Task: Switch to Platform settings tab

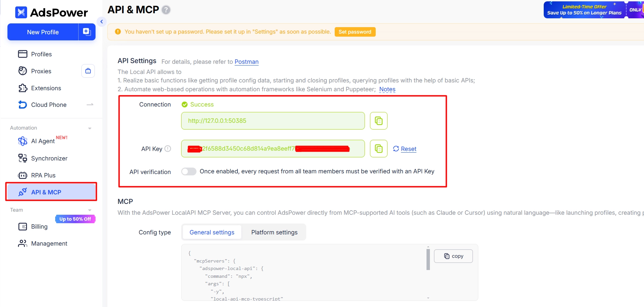Action: coord(274,232)
